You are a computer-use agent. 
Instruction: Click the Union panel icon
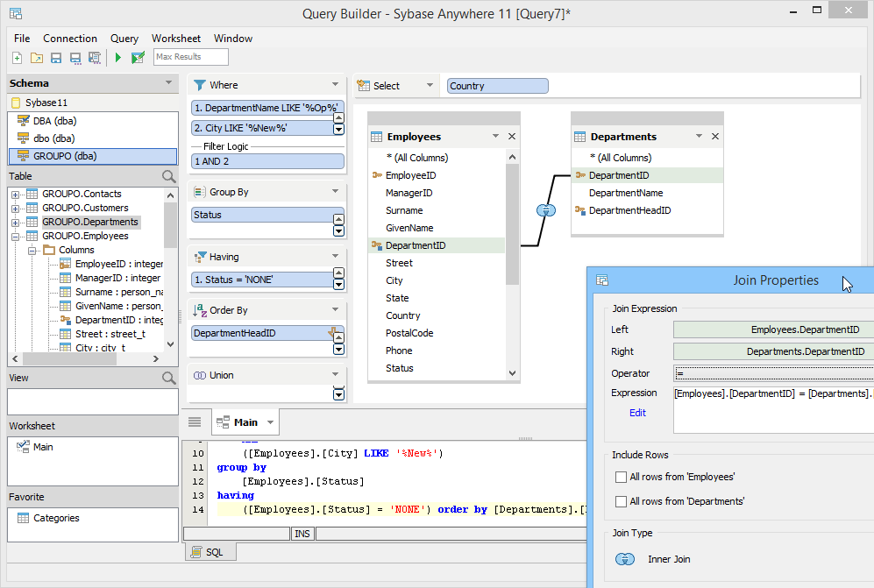click(200, 376)
